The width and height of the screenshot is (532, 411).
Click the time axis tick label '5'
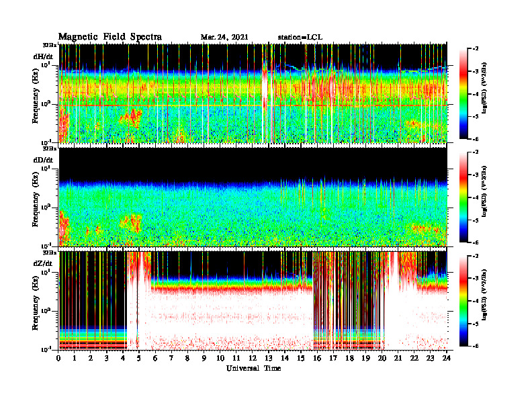pos(139,359)
